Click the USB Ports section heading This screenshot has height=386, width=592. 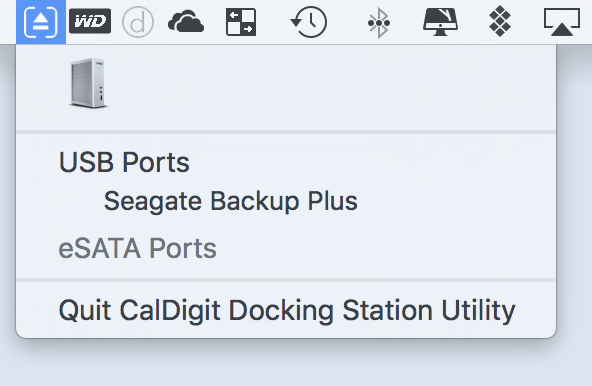(124, 162)
